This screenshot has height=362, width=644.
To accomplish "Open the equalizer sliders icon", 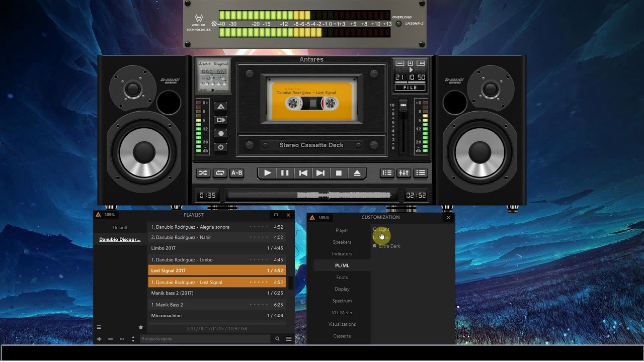I will (x=404, y=173).
